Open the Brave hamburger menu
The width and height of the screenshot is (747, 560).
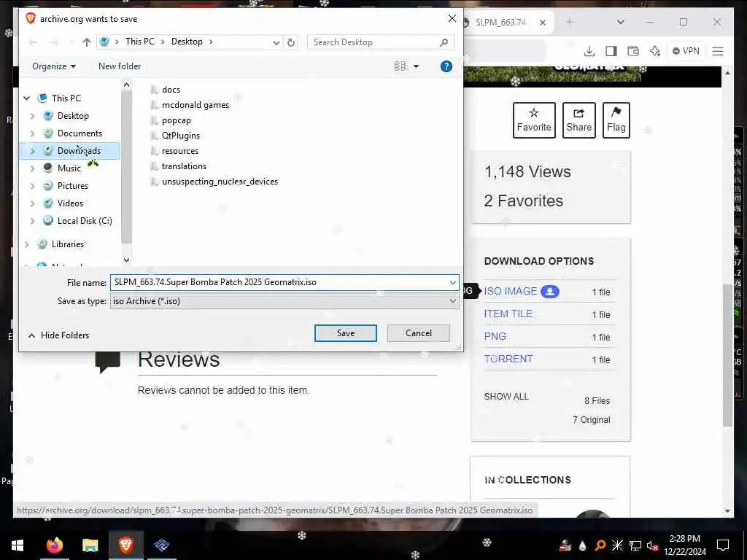(718, 51)
